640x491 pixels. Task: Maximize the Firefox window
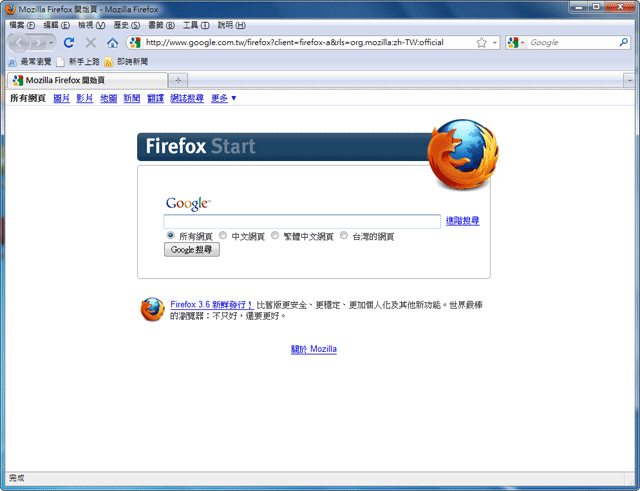pos(596,7)
